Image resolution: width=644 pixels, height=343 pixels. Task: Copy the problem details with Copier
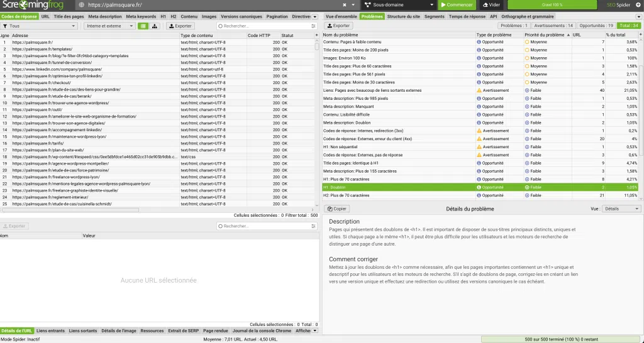click(x=337, y=209)
